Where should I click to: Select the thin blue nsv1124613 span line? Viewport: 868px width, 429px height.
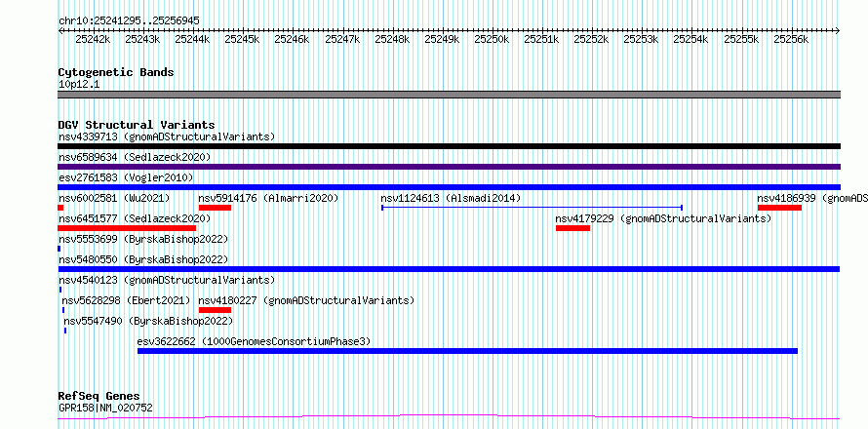[x=532, y=208]
